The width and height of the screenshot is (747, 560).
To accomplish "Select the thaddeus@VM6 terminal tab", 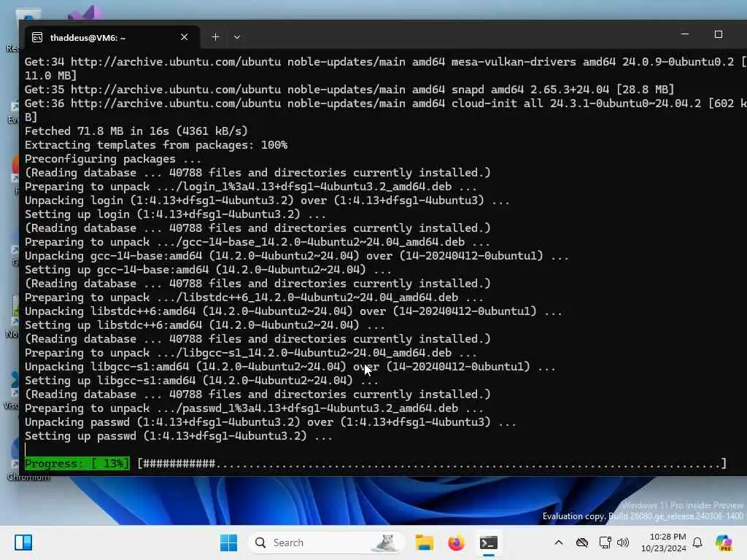I will 111,37.
